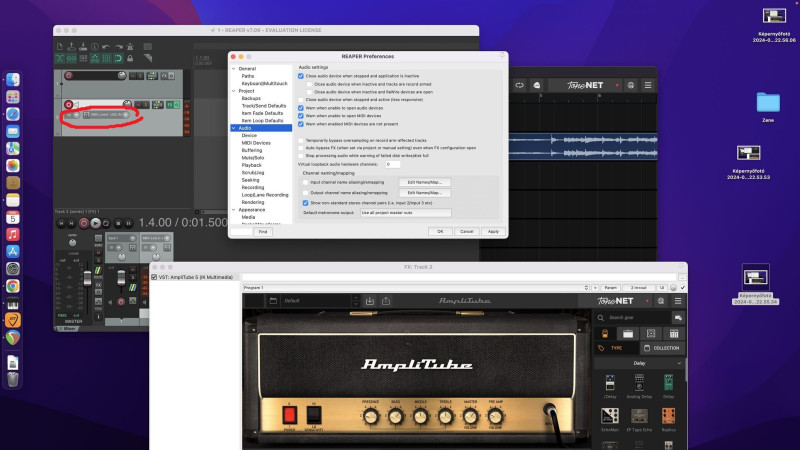Image resolution: width=800 pixels, height=450 pixels.
Task: Toggle Warn when enabled MIDI devices not present
Action: coord(301,124)
